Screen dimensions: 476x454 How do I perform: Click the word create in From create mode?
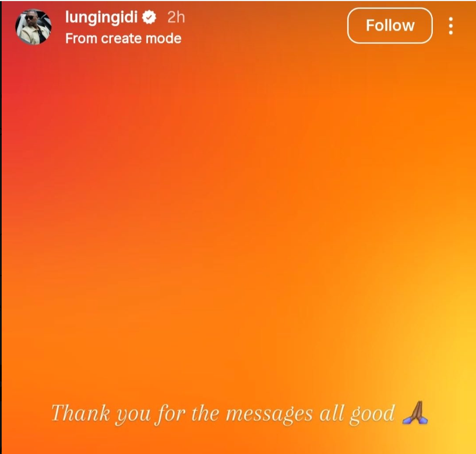click(122, 39)
